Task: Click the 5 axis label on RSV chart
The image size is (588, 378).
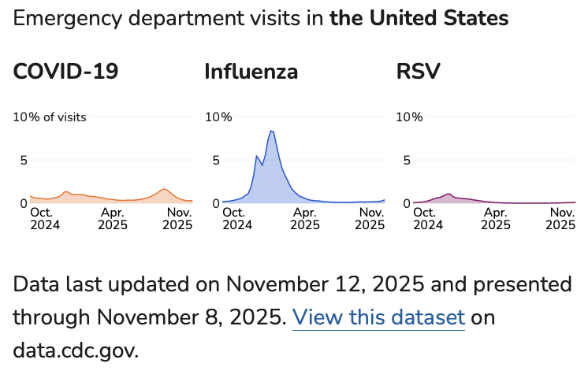Action: click(x=408, y=160)
